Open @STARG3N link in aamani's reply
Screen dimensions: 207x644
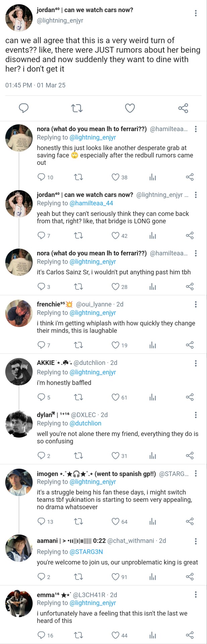point(86,552)
